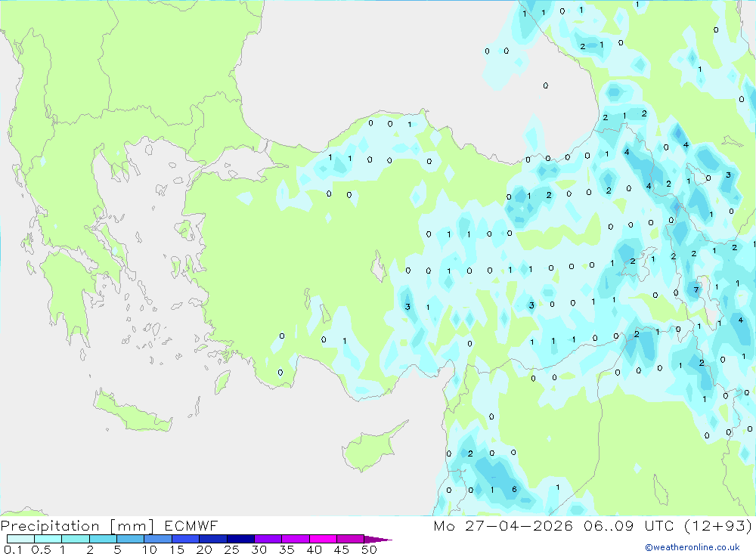Click the 2–5 mm legend color swatch
Image resolution: width=756 pixels, height=554 pixels.
coord(103,539)
